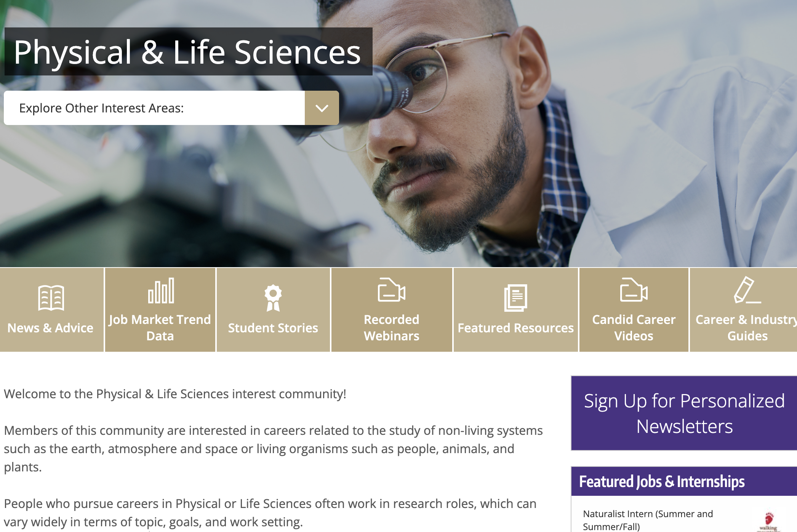Click the Recorded Webinars camera icon
797x532 pixels.
pyautogui.click(x=391, y=290)
